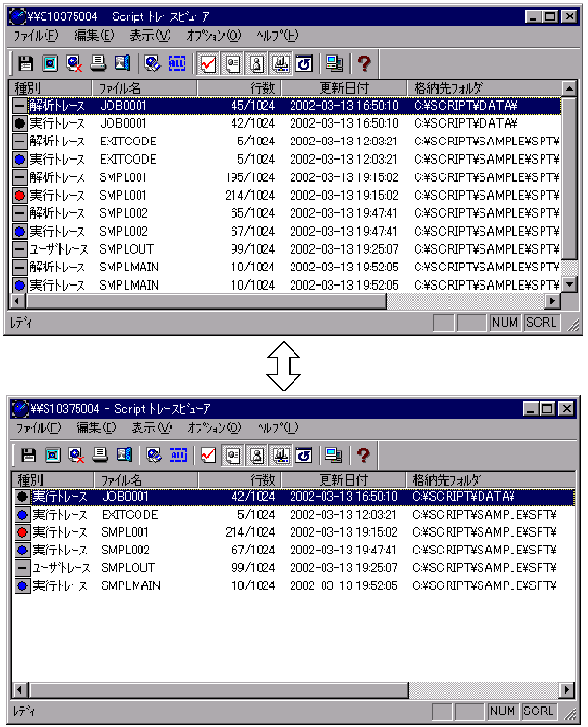Open the ファイル(F) menu in upper window
The width and height of the screenshot is (588, 727).
pyautogui.click(x=36, y=35)
